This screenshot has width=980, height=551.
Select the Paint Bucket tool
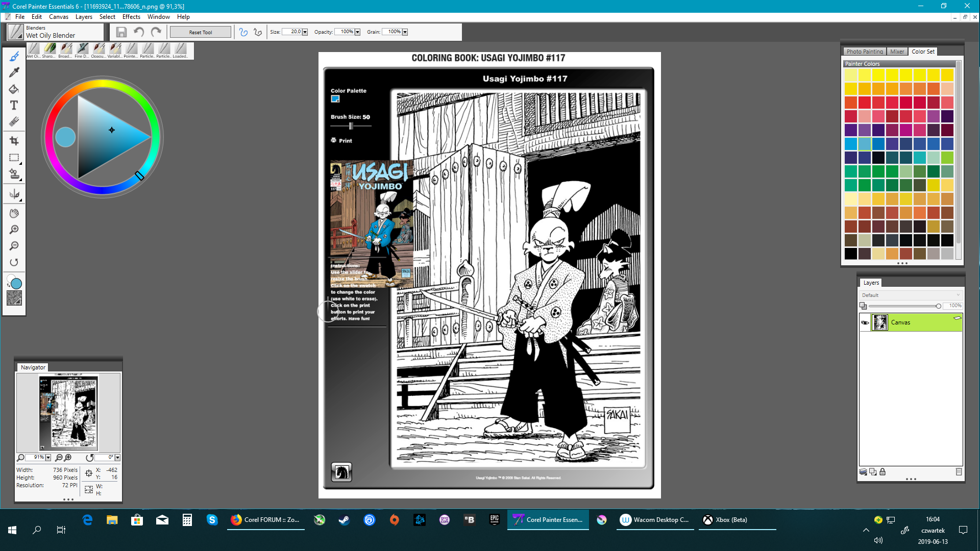pyautogui.click(x=14, y=89)
